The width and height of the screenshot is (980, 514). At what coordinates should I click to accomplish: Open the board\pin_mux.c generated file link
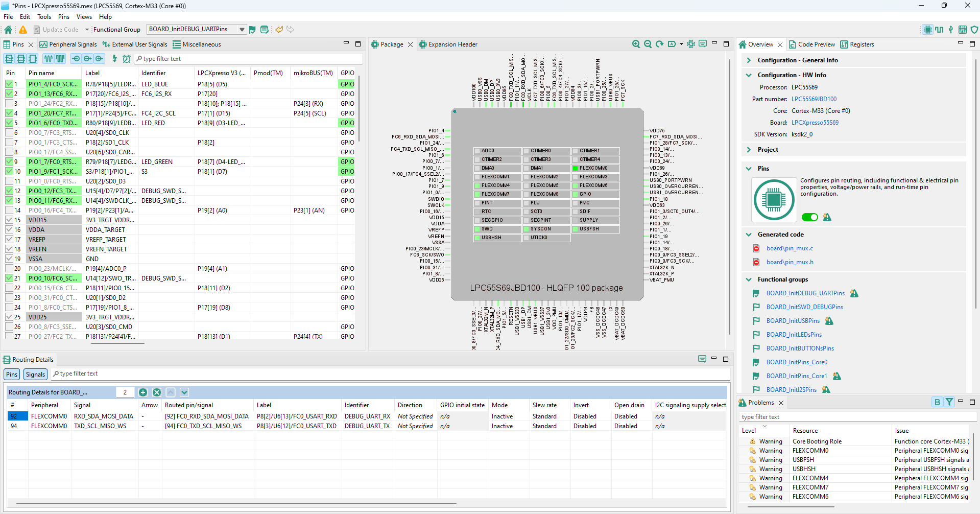(790, 248)
